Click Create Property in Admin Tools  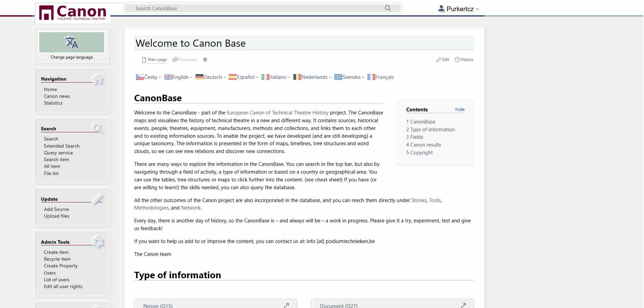click(61, 266)
